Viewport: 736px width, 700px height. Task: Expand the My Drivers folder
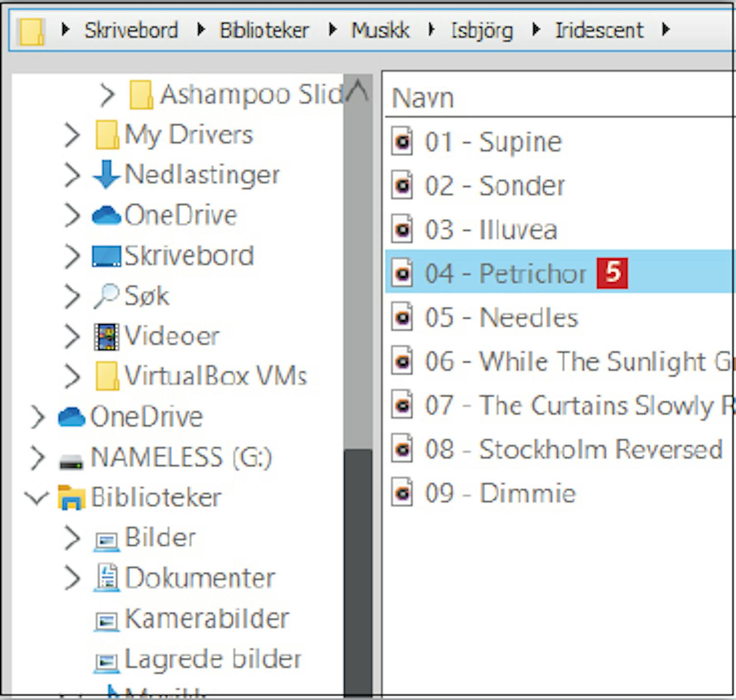72,135
